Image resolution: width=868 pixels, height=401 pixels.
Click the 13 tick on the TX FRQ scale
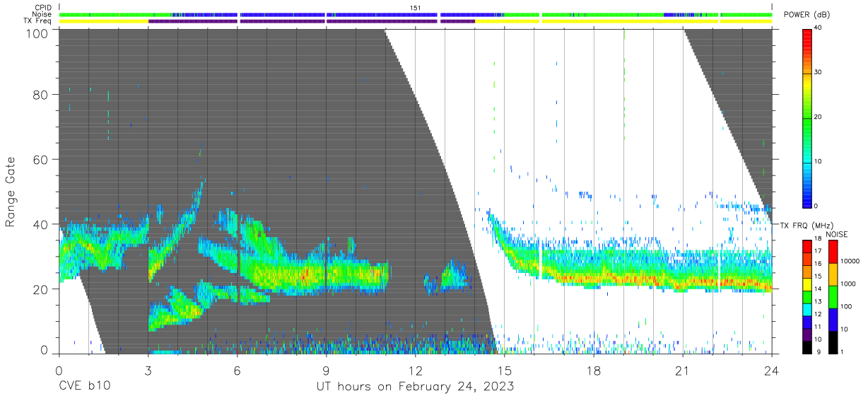pyautogui.click(x=819, y=301)
